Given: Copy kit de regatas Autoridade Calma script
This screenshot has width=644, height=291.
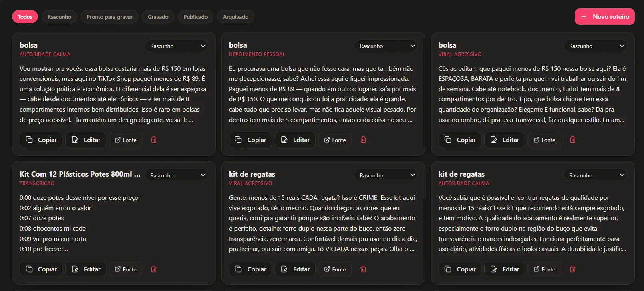Looking at the screenshot, I should coord(460,269).
